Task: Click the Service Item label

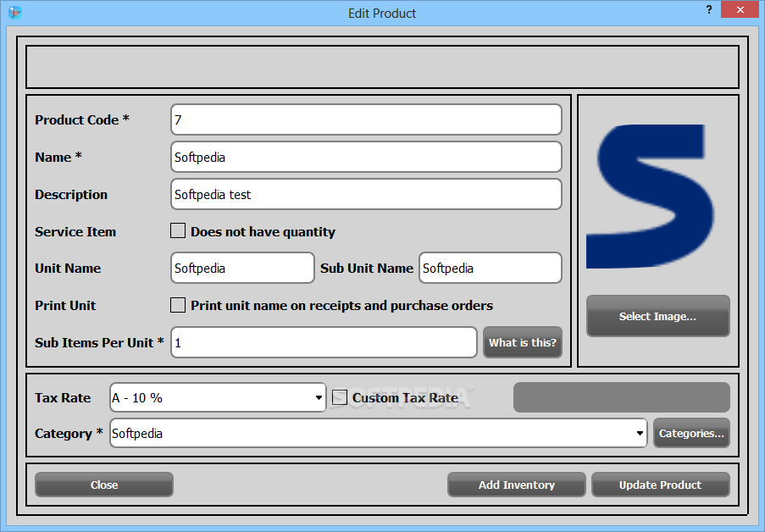Action: pos(75,232)
